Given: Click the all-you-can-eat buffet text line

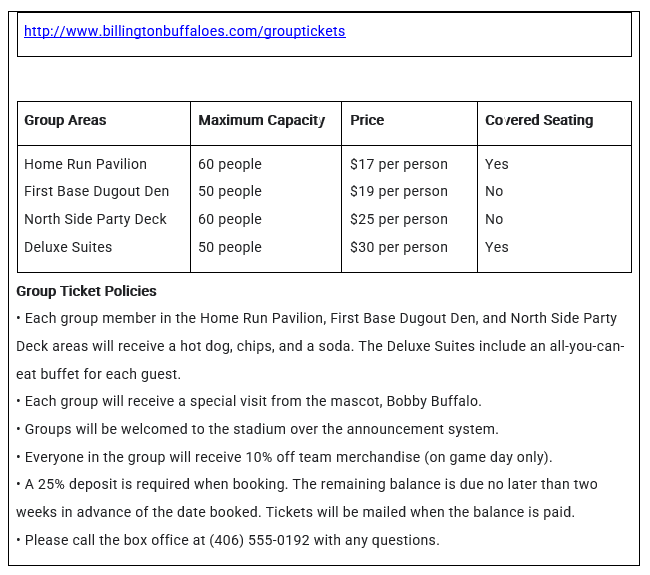Looking at the screenshot, I should tap(98, 373).
